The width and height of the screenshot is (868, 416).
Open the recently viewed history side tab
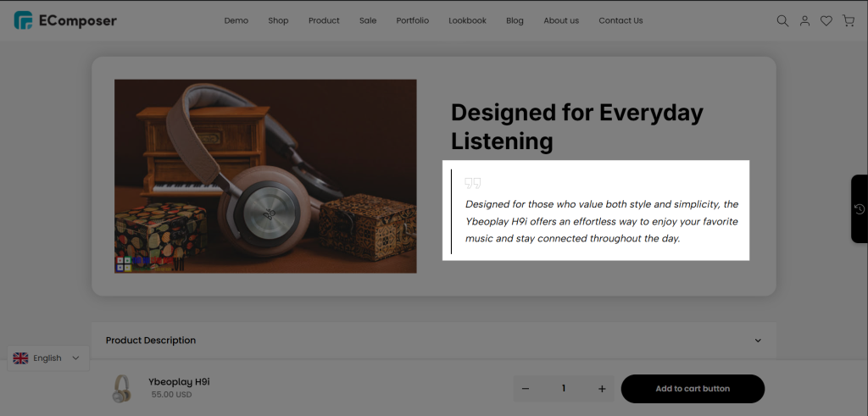pyautogui.click(x=860, y=208)
